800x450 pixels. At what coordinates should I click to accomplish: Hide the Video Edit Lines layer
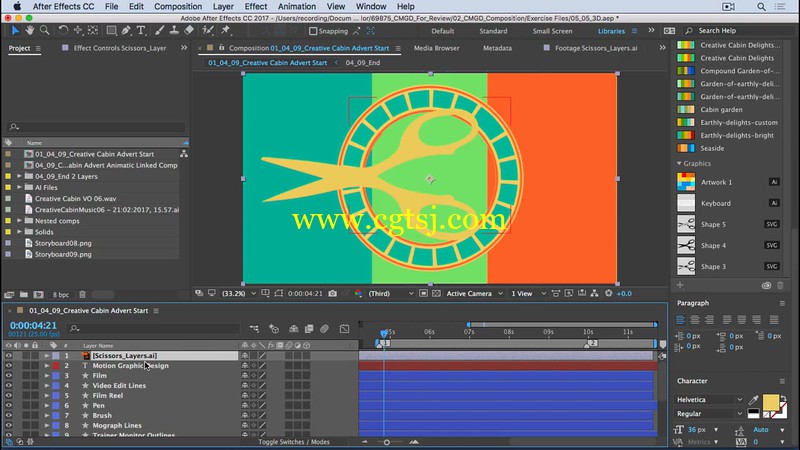(x=9, y=386)
